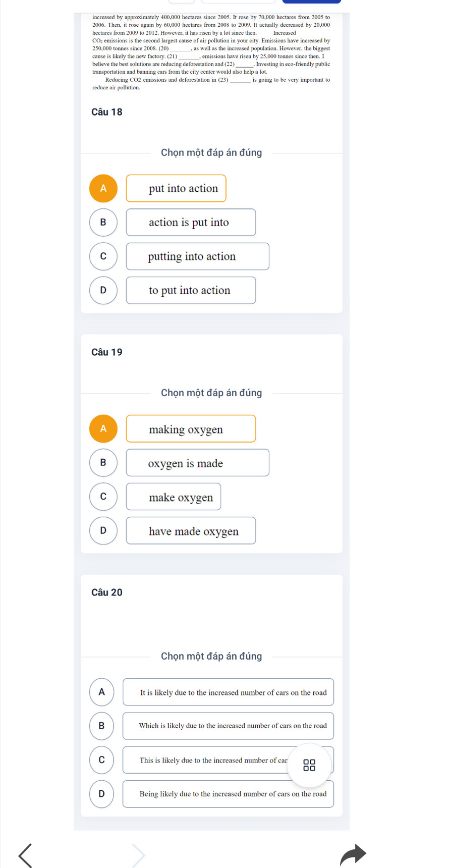Select answer 'making oxygen'
This screenshot has width=449, height=868.
click(191, 428)
